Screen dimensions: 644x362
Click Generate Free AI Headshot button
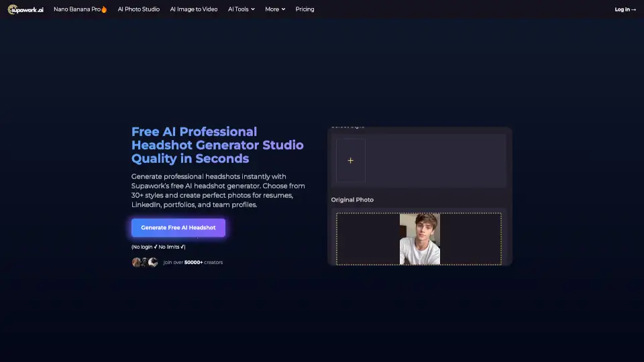(178, 227)
